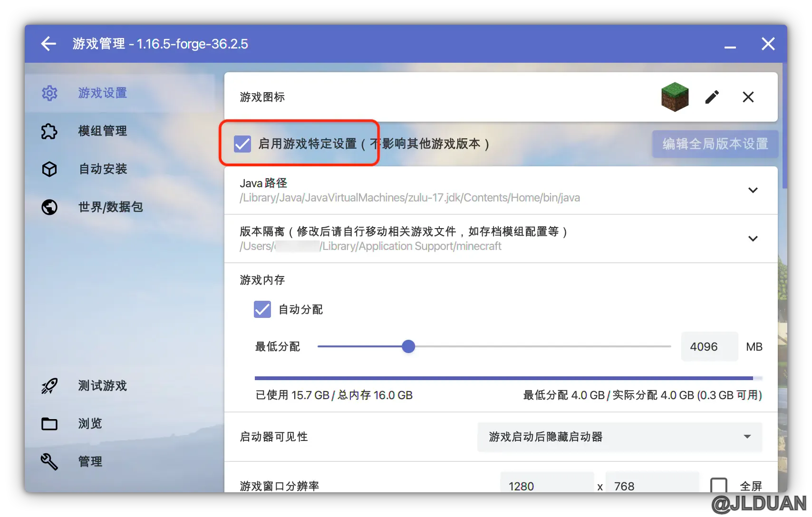The height and width of the screenshot is (517, 812).
Task: Reset game icon with the X button
Action: [748, 97]
